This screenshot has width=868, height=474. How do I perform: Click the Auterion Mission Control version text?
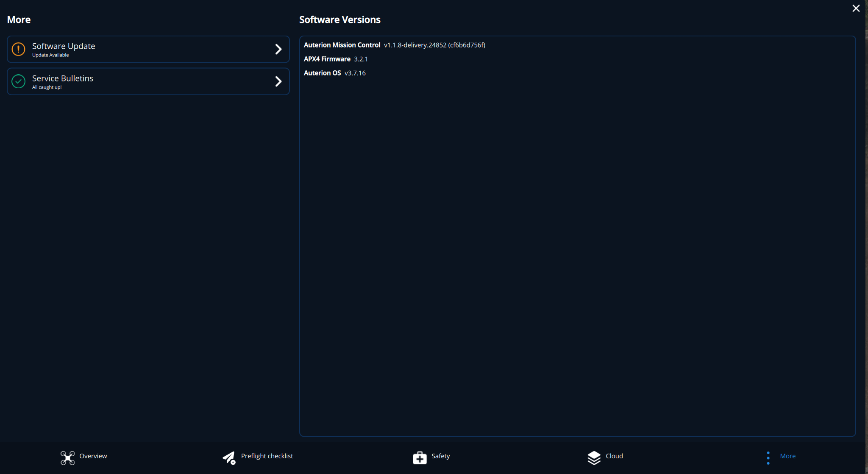point(434,45)
